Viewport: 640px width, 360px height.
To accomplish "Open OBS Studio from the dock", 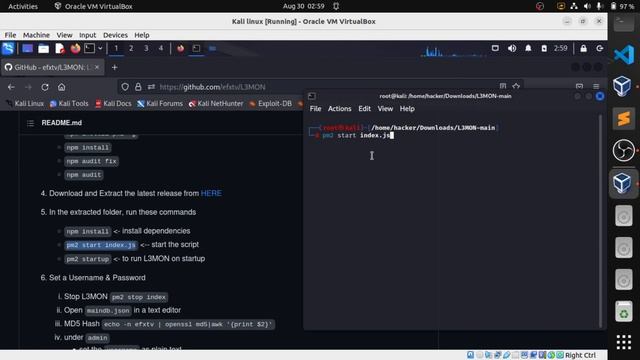I will click(x=623, y=151).
